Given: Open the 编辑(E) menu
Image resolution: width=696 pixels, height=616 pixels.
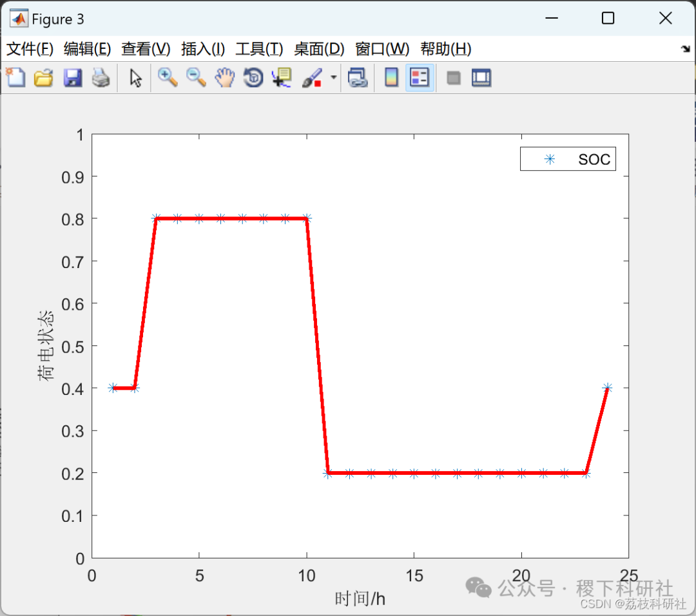Looking at the screenshot, I should 87,49.
